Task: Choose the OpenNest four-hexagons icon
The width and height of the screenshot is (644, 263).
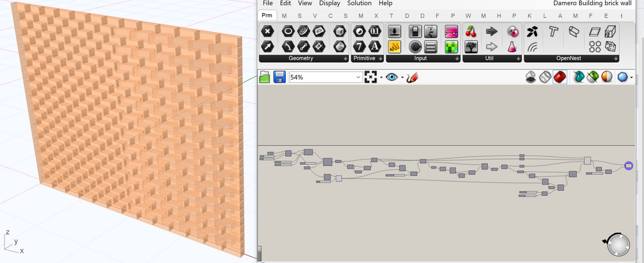Action: click(x=595, y=46)
